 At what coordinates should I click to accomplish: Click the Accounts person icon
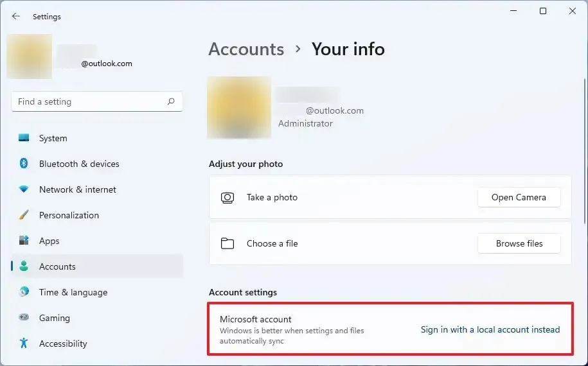point(24,266)
